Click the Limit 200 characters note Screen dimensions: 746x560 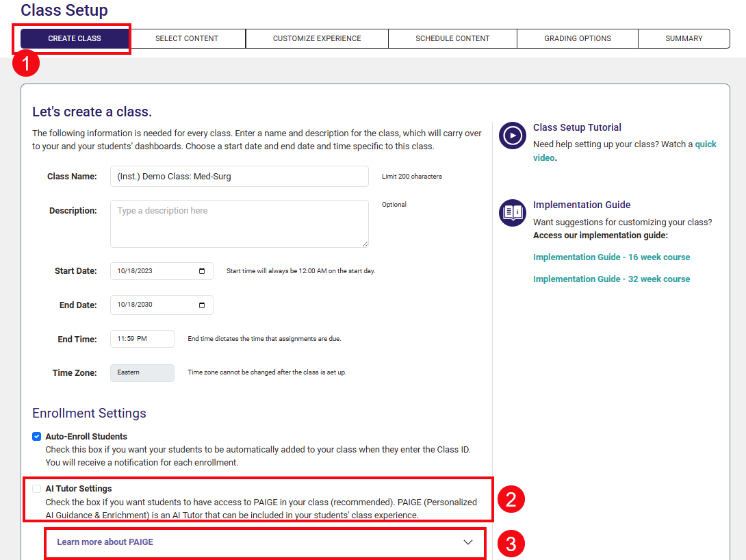pyautogui.click(x=412, y=177)
